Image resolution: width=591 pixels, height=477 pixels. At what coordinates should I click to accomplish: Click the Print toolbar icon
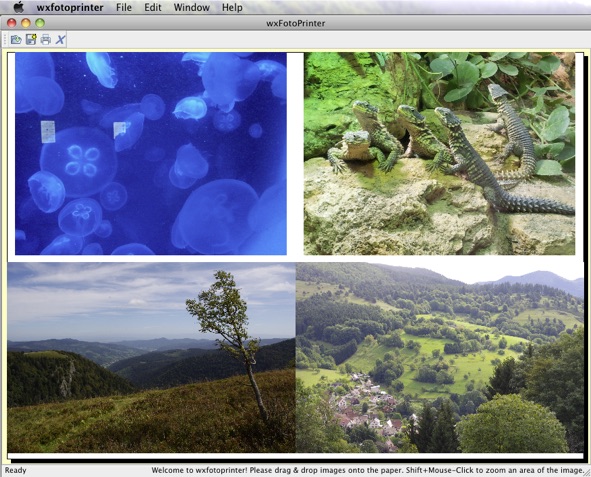coord(46,39)
